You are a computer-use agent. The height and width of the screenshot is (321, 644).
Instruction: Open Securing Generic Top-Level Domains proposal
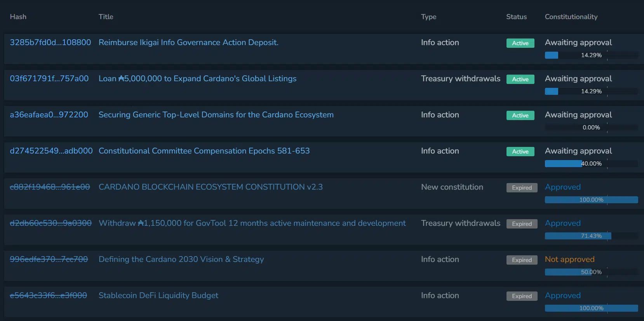click(x=216, y=115)
